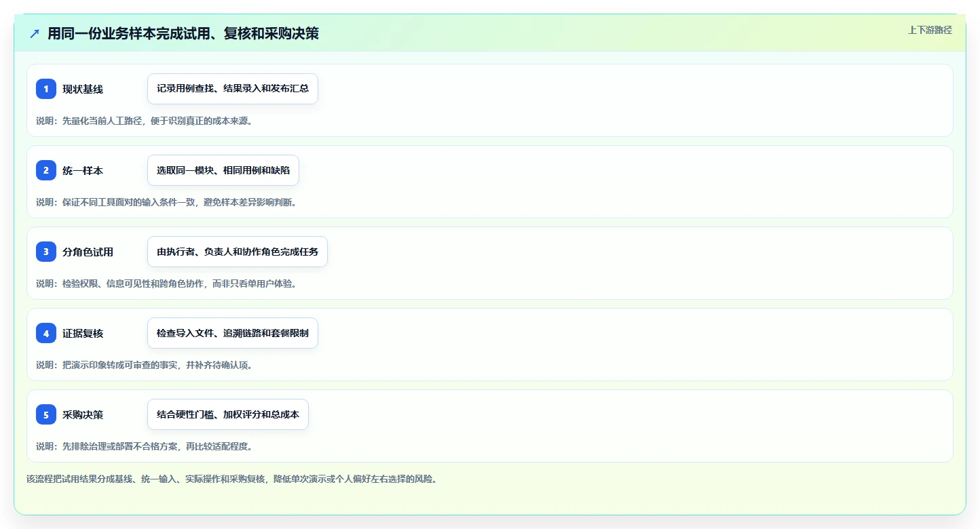
Task: Click the arrow icon beside the title
Action: [35, 33]
